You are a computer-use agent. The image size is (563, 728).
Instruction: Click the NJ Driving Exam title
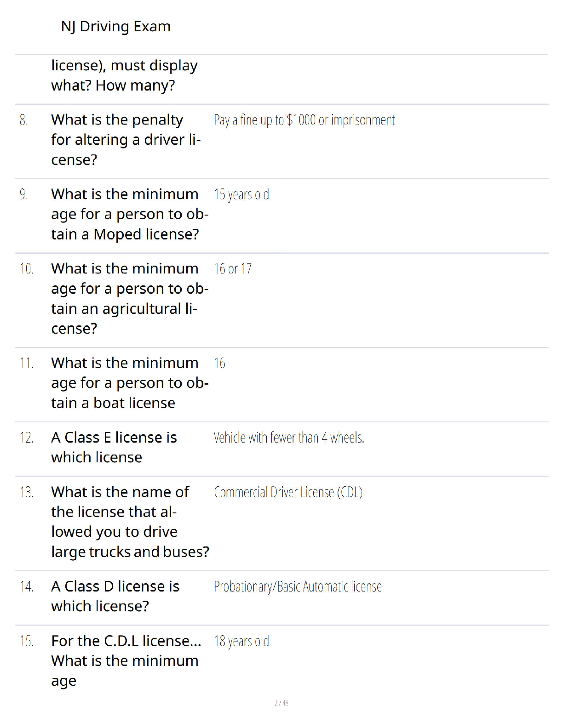tap(115, 27)
